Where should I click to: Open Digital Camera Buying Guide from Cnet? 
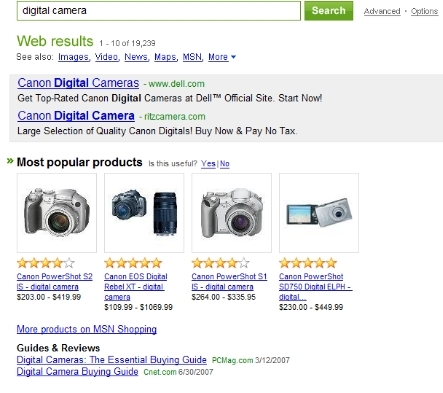click(x=77, y=371)
